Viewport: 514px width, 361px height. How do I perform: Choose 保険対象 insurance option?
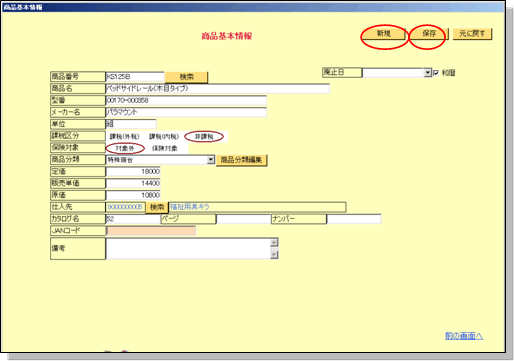165,148
